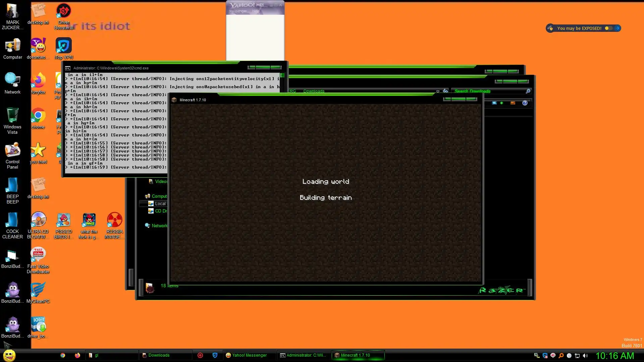Open Help menu in Yahoo Messenger
This screenshot has height=362, width=644.
coord(256,11)
